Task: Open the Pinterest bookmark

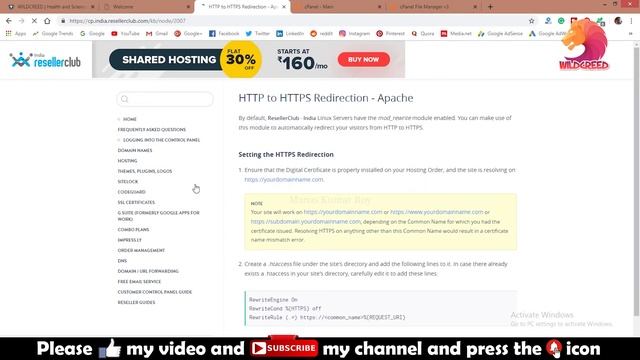Action: click(x=391, y=33)
